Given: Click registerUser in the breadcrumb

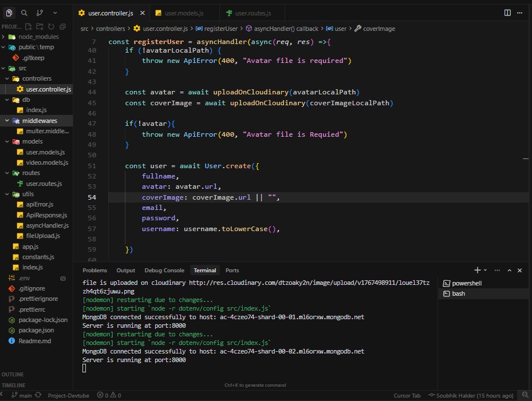Looking at the screenshot, I should [221, 29].
